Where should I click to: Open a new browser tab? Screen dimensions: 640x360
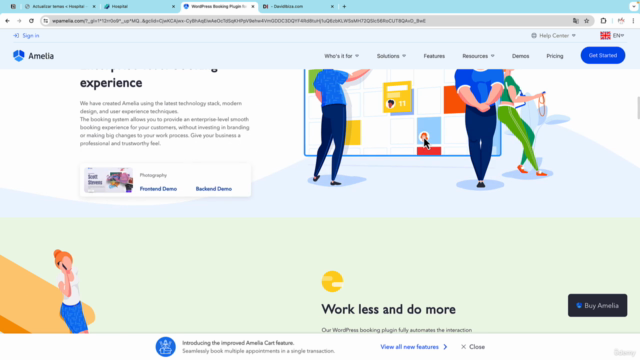pos(344,7)
